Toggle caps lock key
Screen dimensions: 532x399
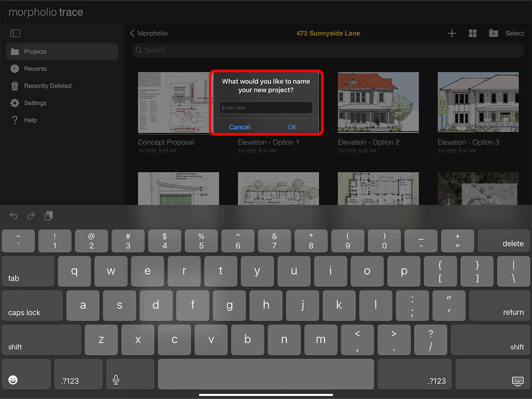(x=32, y=306)
